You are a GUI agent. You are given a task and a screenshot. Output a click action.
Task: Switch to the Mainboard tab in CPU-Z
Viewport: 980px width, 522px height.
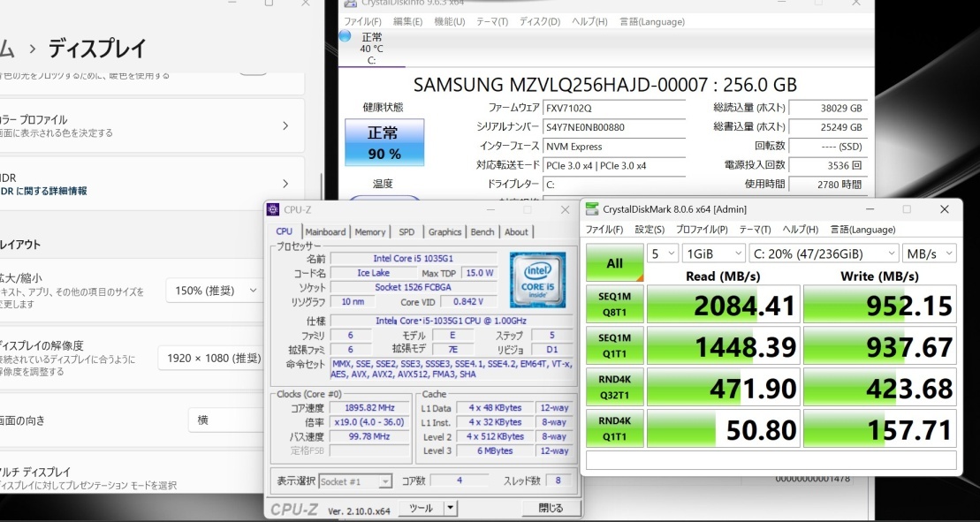(x=325, y=231)
